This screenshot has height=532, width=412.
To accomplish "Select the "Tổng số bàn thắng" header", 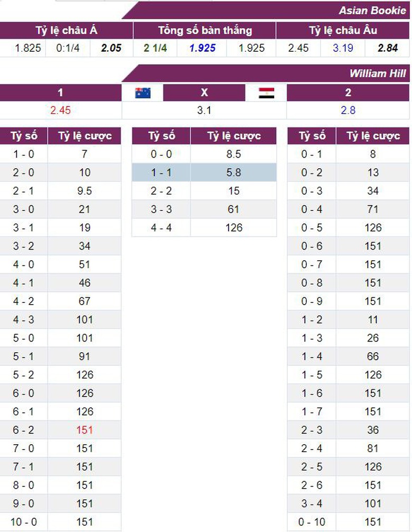I will (204, 30).
